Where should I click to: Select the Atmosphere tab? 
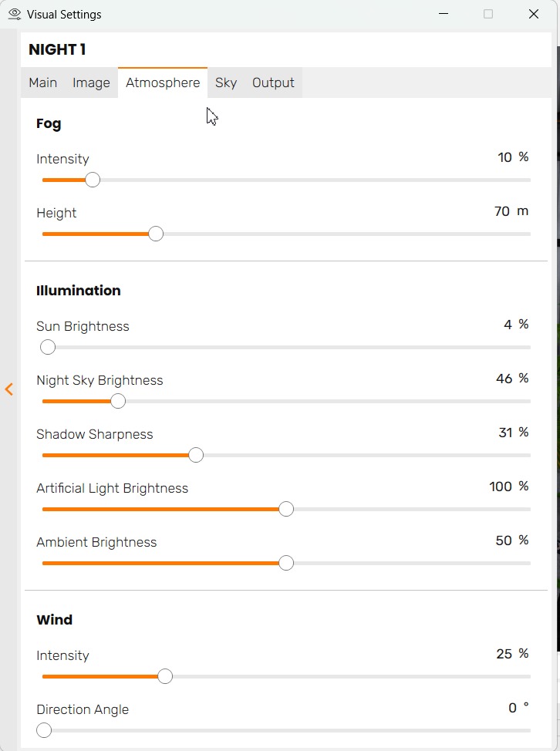(163, 83)
